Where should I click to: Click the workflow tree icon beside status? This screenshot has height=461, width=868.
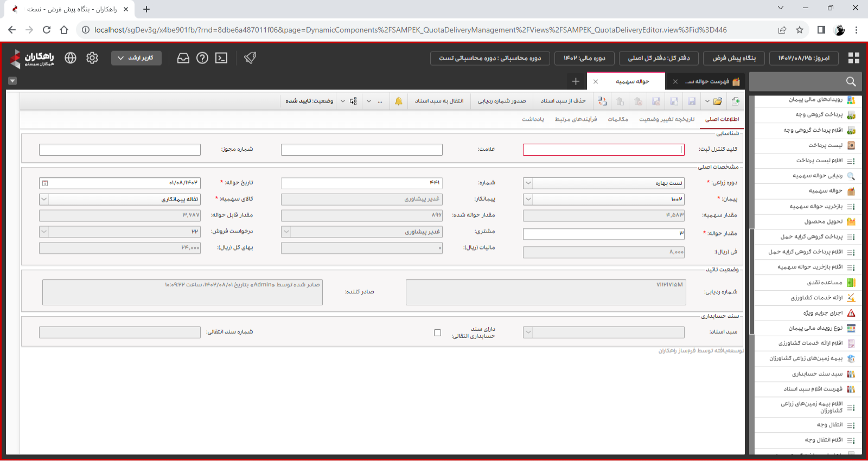pyautogui.click(x=353, y=101)
